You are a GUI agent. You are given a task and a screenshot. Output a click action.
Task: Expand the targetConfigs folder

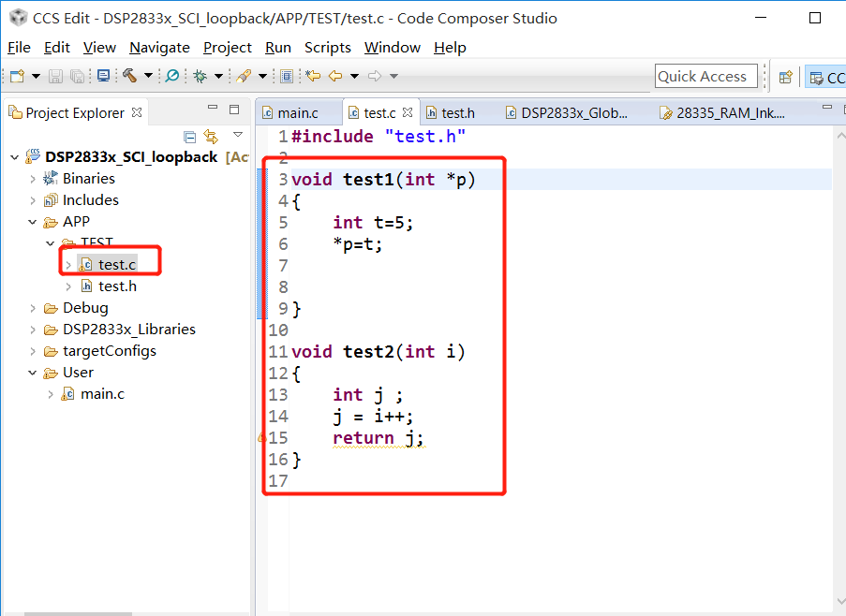tap(33, 351)
